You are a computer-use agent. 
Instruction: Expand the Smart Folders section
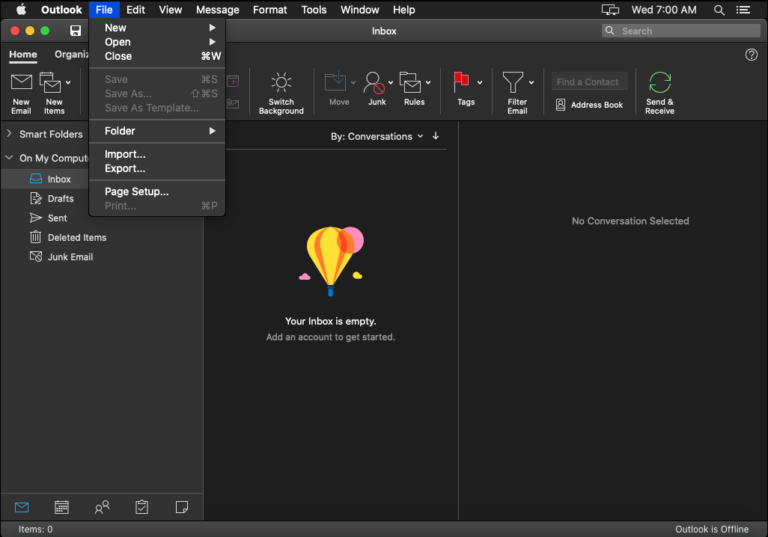(9, 133)
